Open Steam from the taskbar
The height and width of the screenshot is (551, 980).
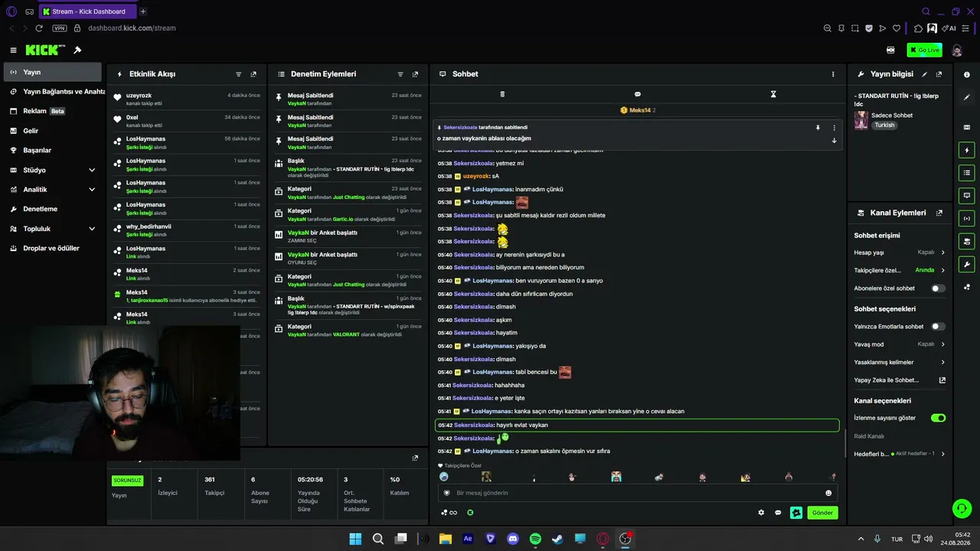click(557, 539)
